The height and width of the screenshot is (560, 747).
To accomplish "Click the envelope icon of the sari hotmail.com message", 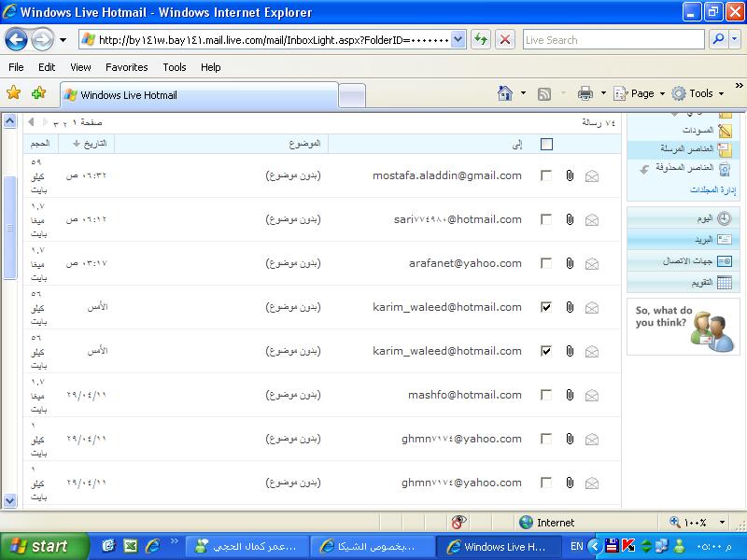I will 592,220.
